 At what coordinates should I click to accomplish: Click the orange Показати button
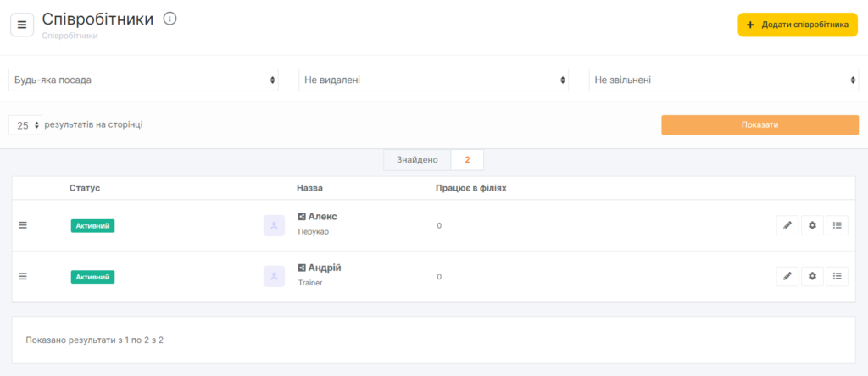coord(759,125)
